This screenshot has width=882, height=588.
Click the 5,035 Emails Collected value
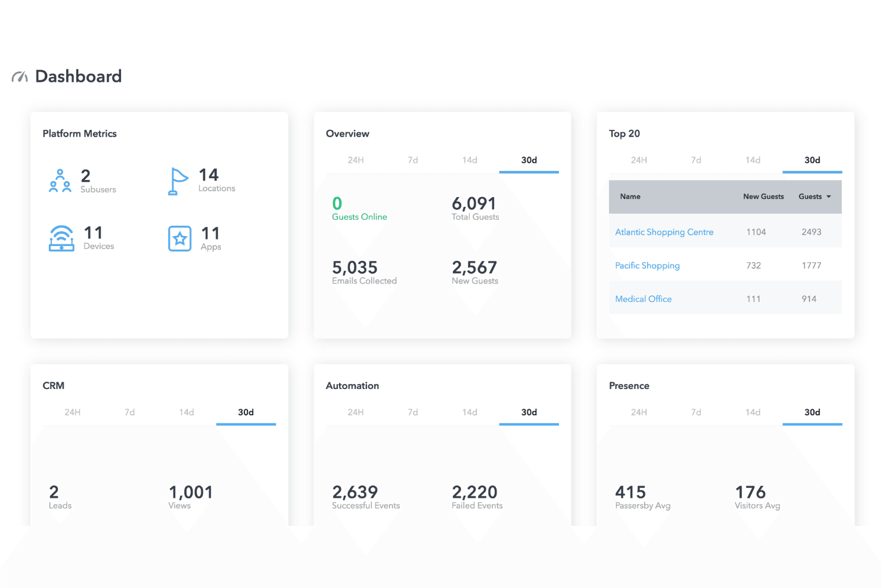coord(355,267)
